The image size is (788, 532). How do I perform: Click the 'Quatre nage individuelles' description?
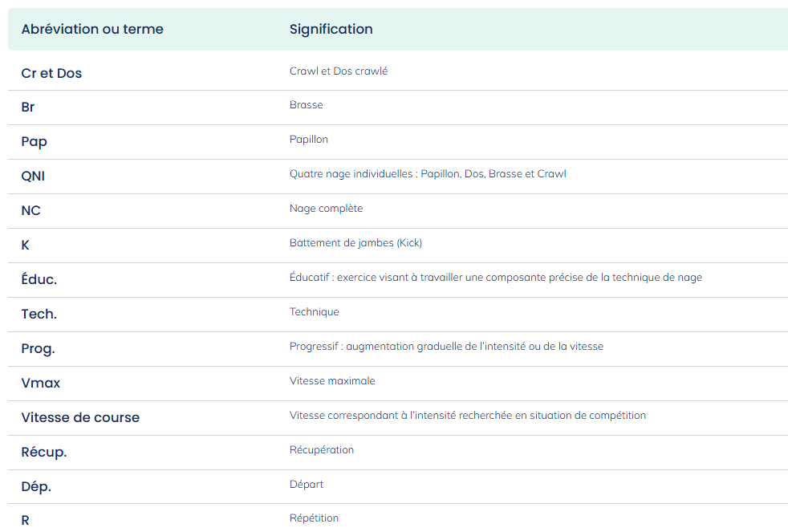pos(428,174)
